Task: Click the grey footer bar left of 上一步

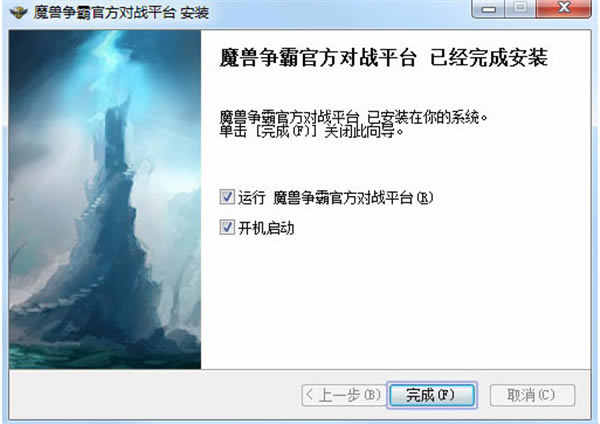Action: pos(155,395)
